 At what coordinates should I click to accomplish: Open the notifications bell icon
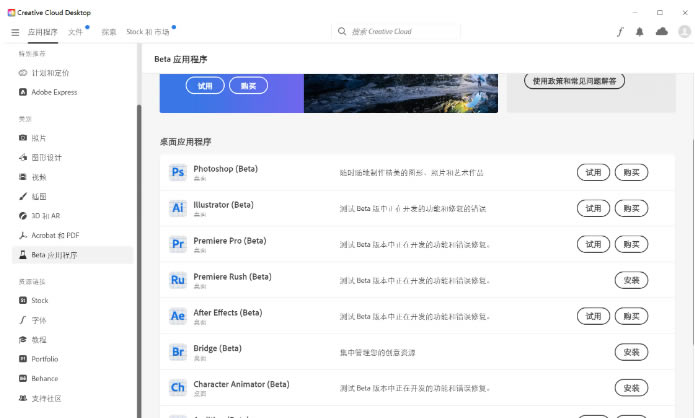[640, 32]
